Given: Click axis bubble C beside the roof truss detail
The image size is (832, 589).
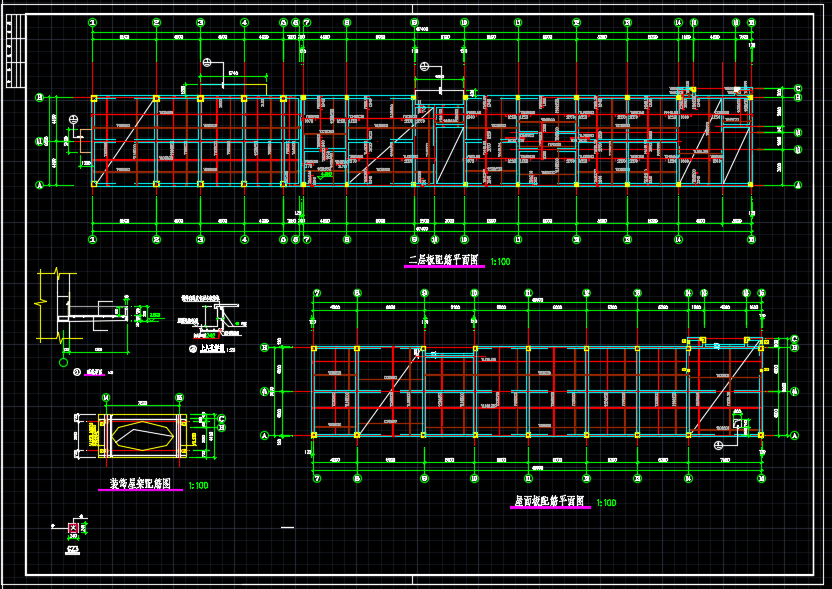Looking at the screenshot, I should coord(222,419).
